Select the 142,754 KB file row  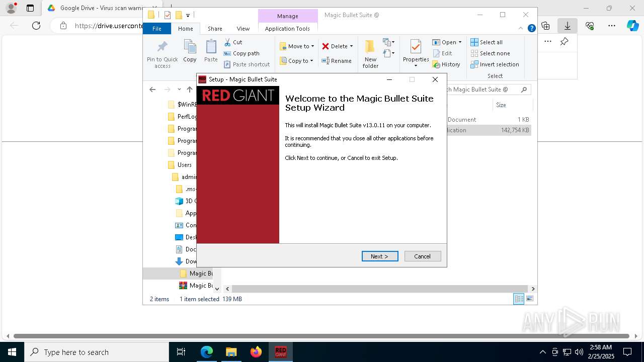pos(489,130)
